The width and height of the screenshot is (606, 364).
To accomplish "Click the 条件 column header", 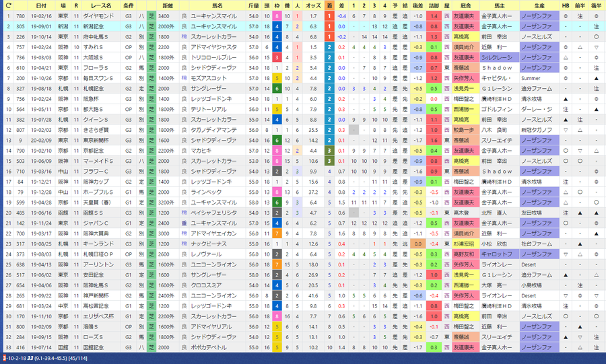I will (129, 5).
